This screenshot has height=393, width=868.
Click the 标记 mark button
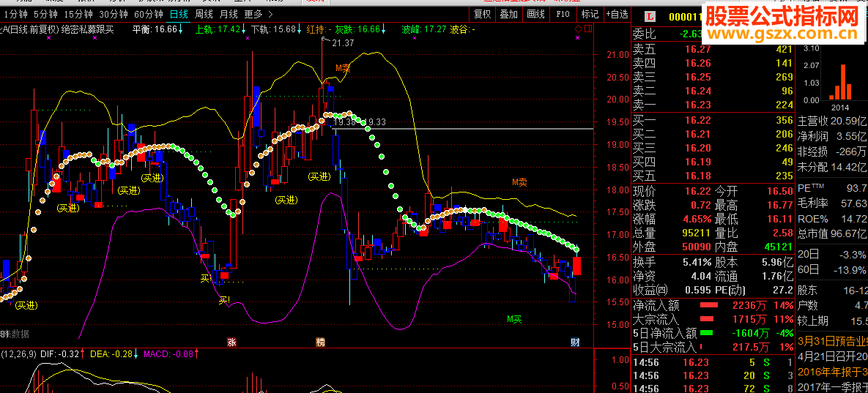[589, 14]
